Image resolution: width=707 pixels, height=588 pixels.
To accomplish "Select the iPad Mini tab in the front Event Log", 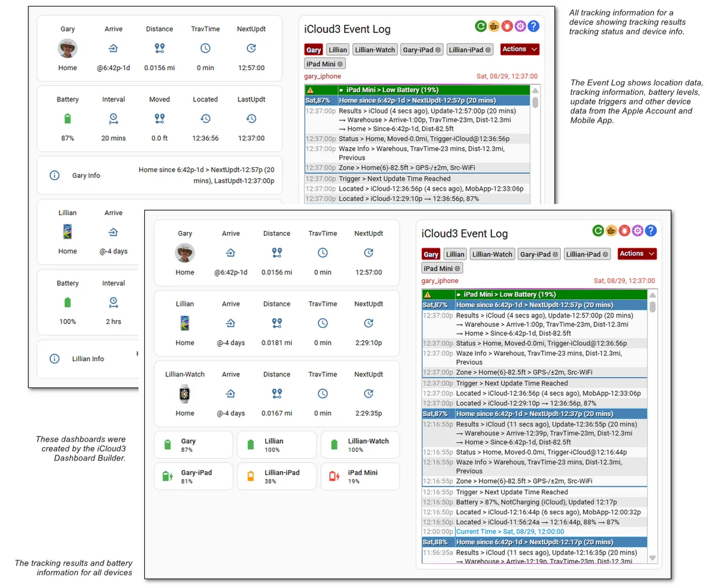I will tap(442, 268).
